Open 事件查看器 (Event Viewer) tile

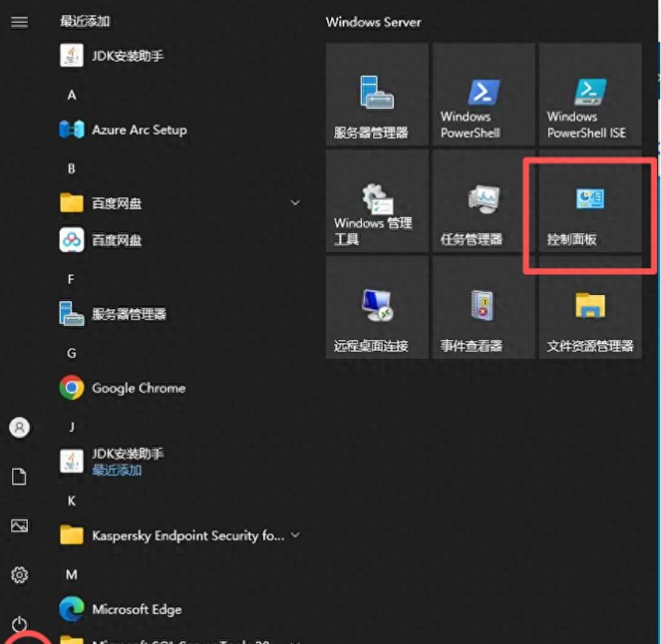pos(483,307)
